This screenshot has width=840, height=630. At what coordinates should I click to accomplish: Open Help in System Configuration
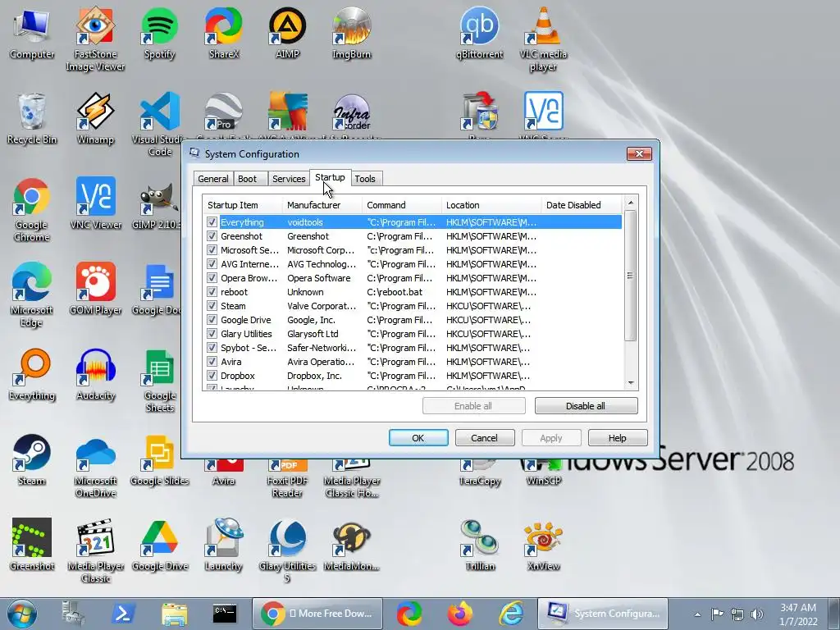[618, 438]
